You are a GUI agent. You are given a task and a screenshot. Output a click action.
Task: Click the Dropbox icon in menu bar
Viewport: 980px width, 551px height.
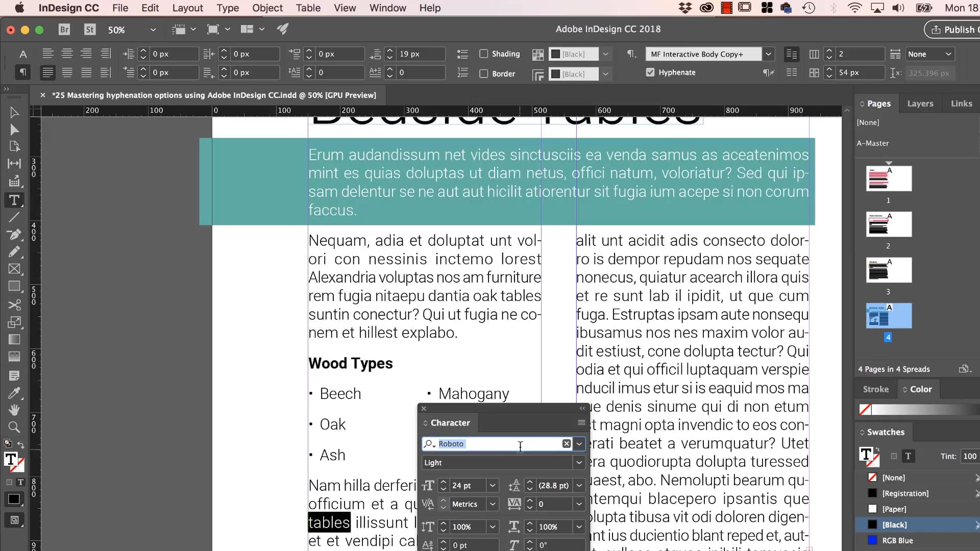pos(685,8)
